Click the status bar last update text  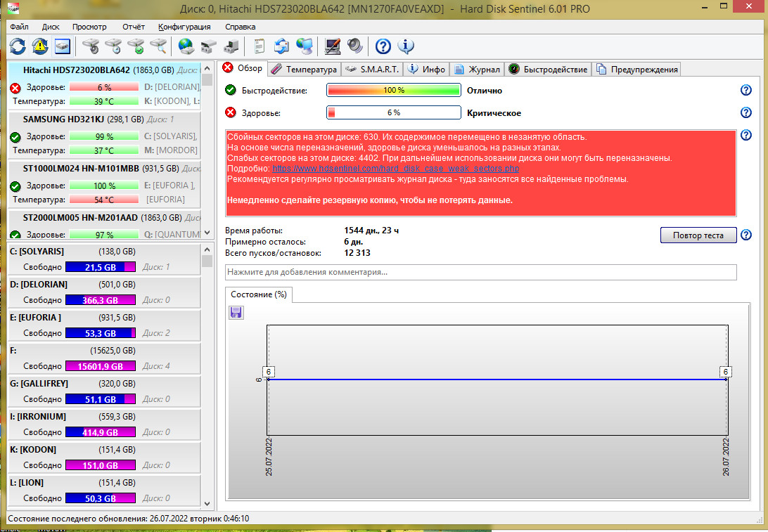pos(128,519)
